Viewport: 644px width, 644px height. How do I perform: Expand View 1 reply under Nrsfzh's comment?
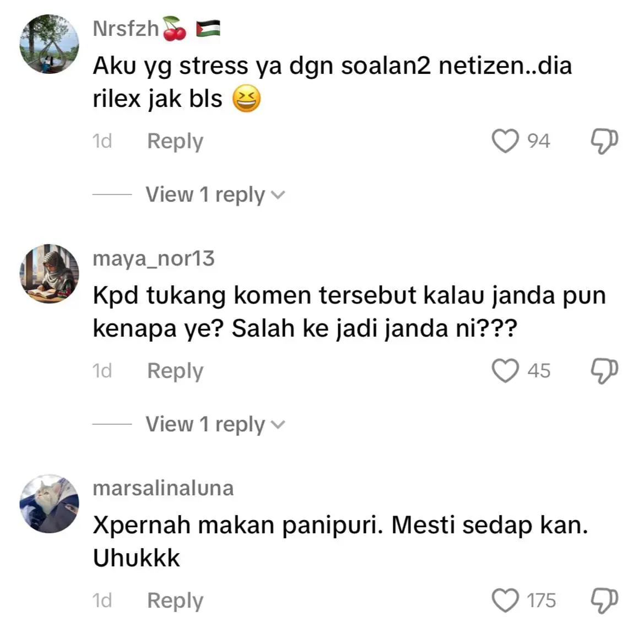pos(215,194)
